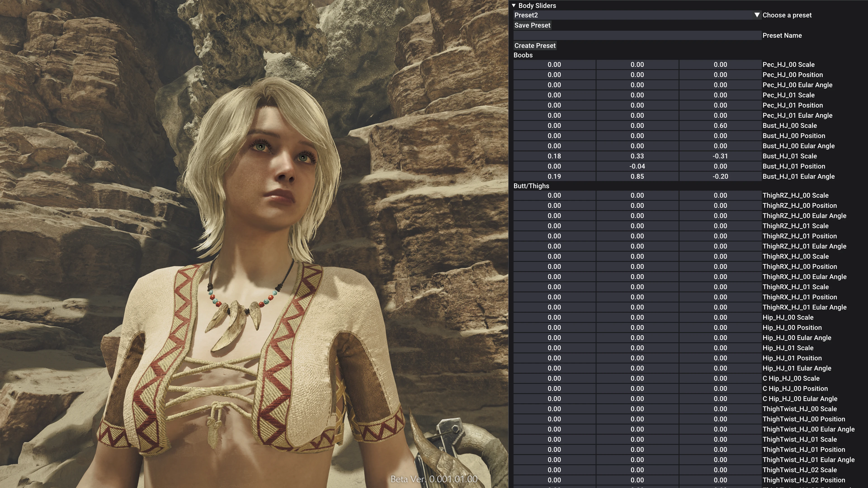Click the -0.31 value in the Bust_HJ_01 Scale row
The height and width of the screenshot is (488, 868).
tap(720, 156)
